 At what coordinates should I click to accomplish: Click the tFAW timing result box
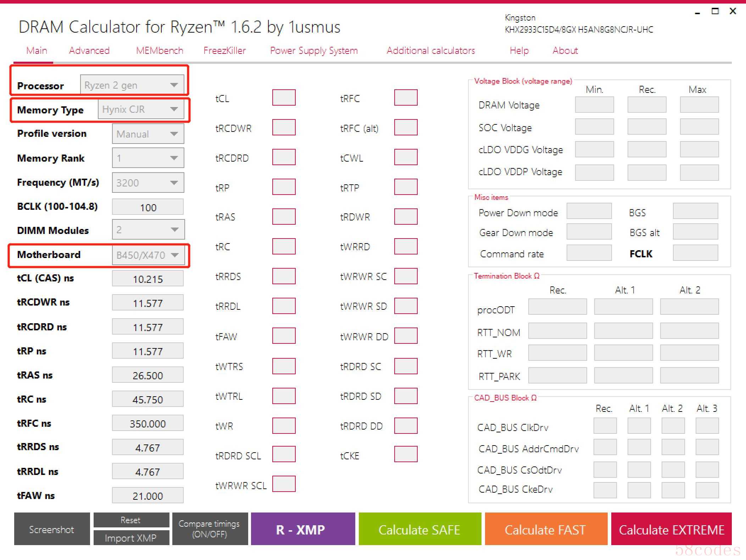pos(284,336)
